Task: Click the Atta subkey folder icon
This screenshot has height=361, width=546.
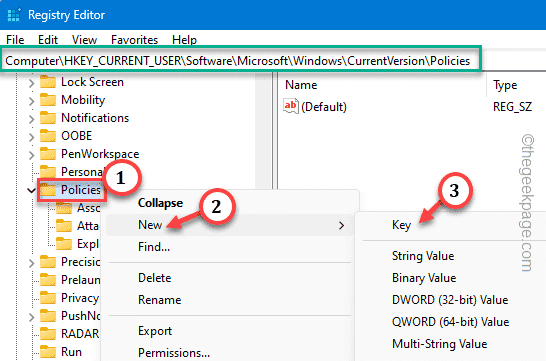Action: coord(64,226)
